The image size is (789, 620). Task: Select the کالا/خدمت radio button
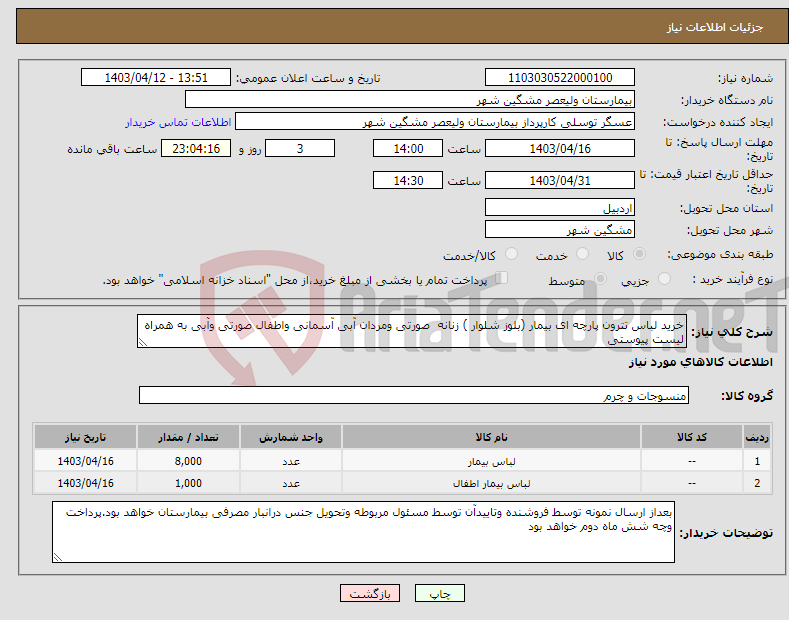(511, 254)
